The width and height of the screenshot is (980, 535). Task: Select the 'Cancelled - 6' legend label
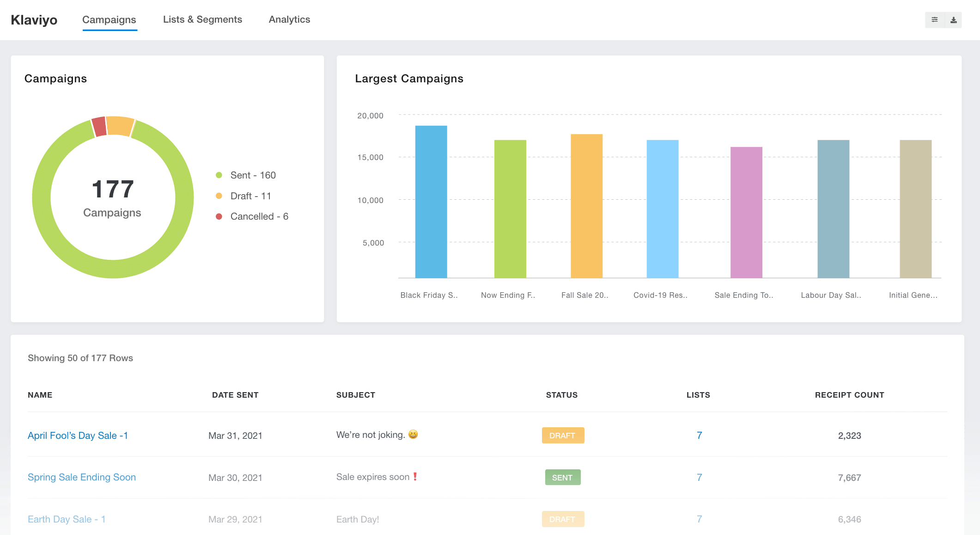coord(259,216)
